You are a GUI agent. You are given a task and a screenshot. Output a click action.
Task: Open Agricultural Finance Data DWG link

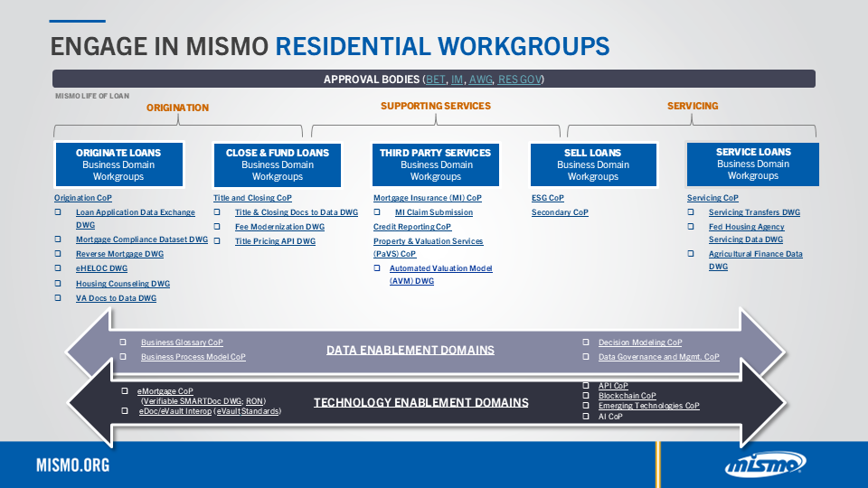(x=755, y=260)
